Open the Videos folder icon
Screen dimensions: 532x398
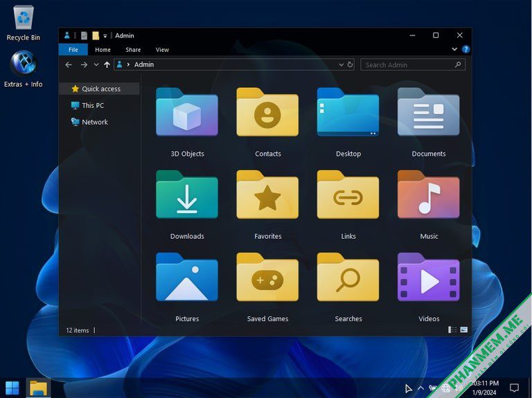(428, 277)
